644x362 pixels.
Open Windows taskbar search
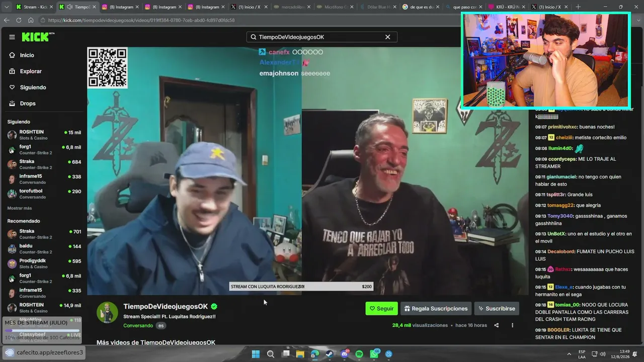pyautogui.click(x=271, y=354)
